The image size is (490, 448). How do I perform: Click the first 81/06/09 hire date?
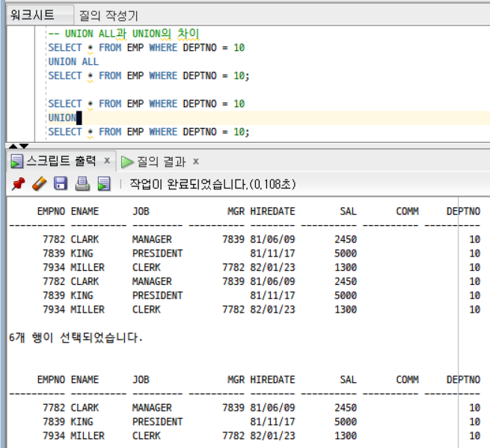[x=272, y=239]
